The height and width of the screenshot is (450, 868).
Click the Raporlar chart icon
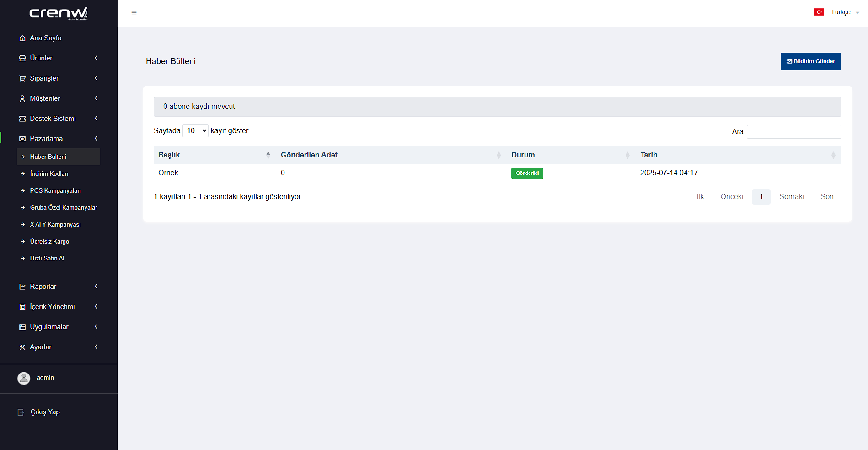[22, 287]
